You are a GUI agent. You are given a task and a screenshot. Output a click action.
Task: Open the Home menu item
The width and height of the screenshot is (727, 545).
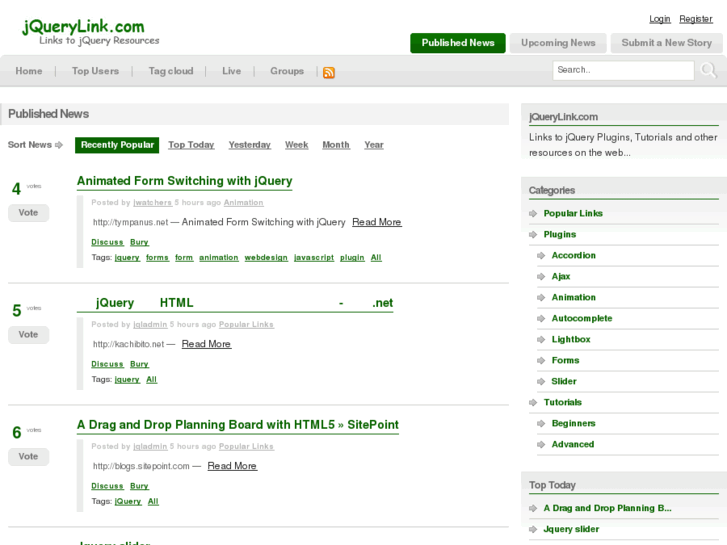(x=29, y=71)
